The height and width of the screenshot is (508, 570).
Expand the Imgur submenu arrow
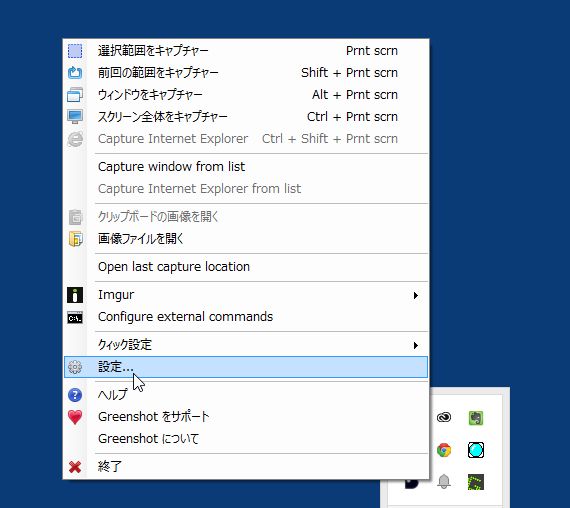416,295
